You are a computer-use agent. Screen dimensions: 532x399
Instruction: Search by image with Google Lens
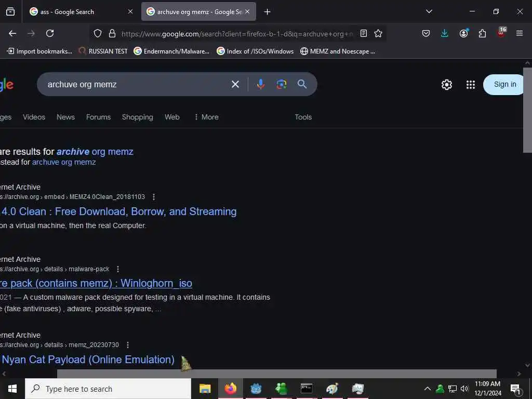(x=281, y=84)
